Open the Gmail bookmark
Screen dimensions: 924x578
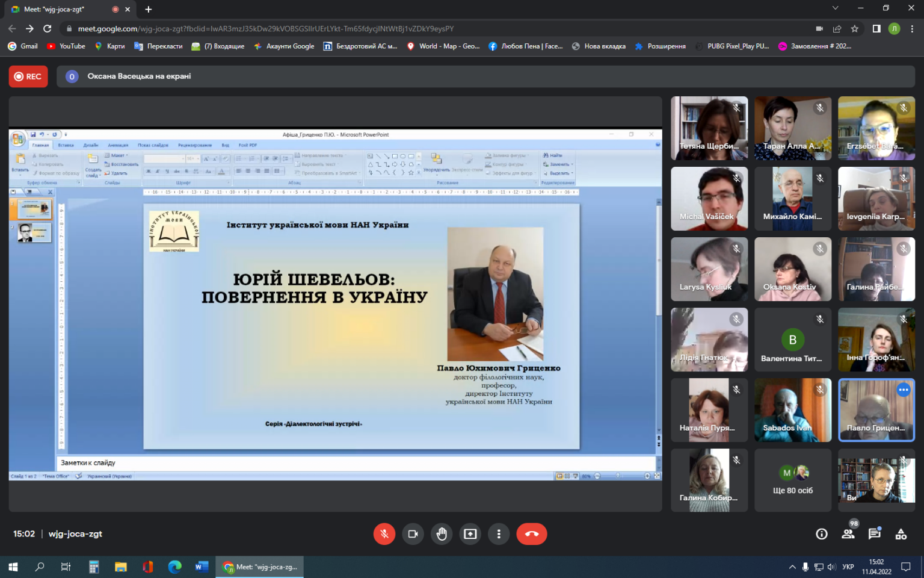[x=23, y=46]
